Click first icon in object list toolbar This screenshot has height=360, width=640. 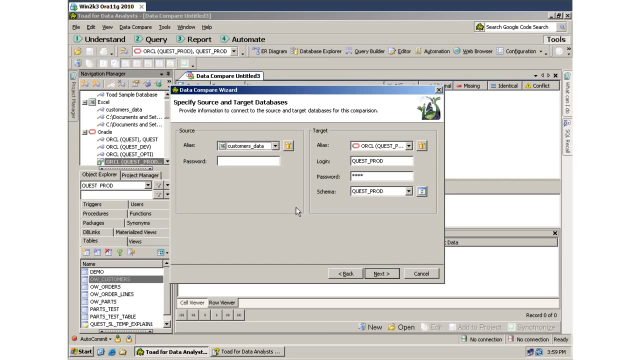86,252
